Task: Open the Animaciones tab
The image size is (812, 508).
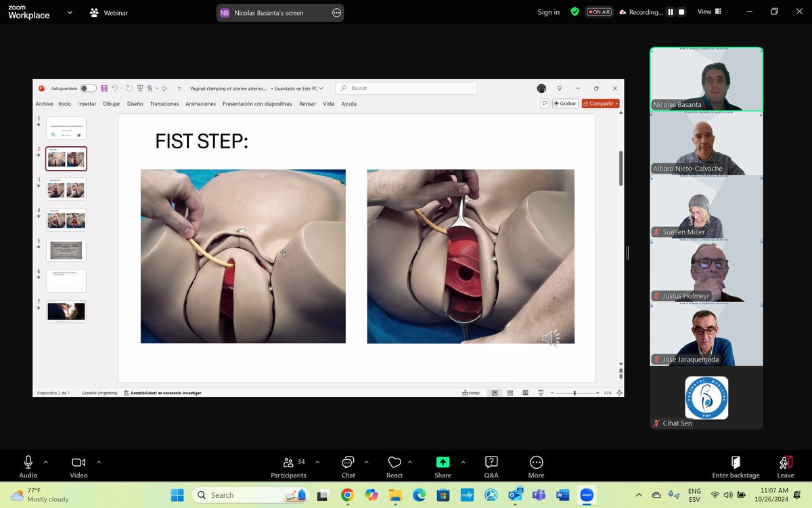Action: (x=200, y=104)
